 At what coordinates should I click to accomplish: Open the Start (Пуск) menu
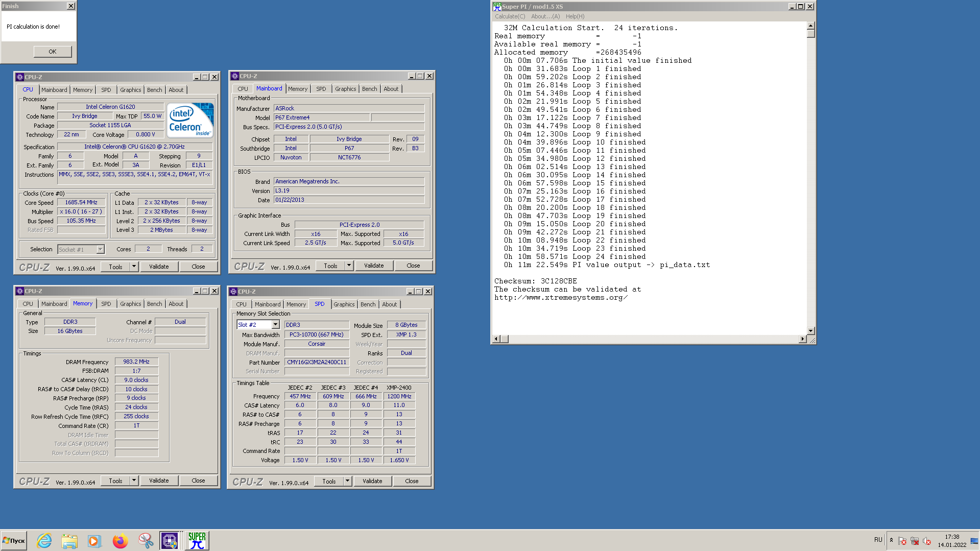(14, 540)
